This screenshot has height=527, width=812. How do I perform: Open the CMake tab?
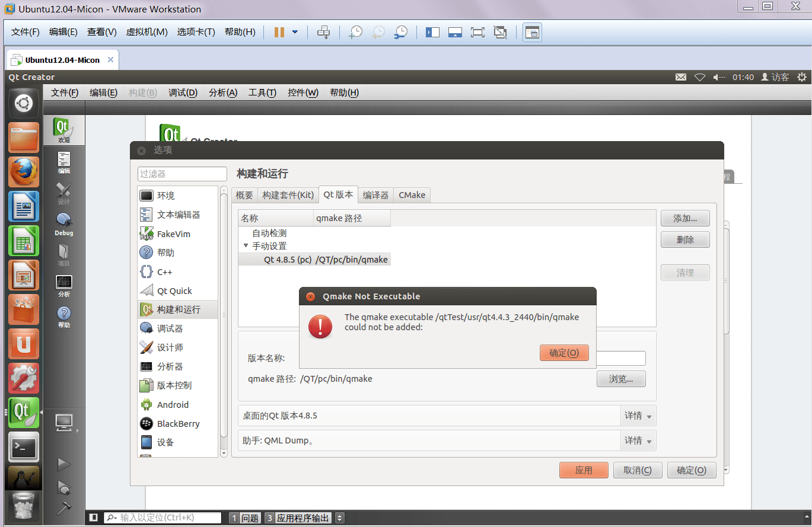point(412,195)
